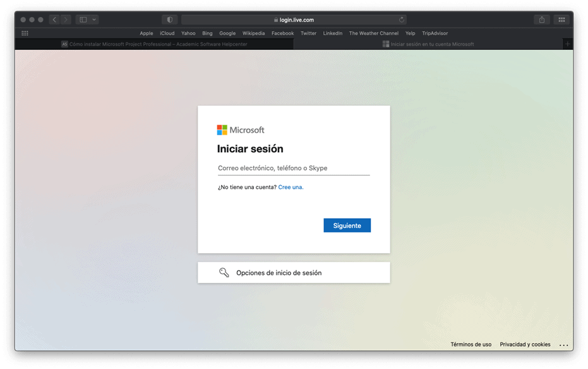Click the back arrow in Safari toolbar
This screenshot has height=369, width=588.
[54, 19]
